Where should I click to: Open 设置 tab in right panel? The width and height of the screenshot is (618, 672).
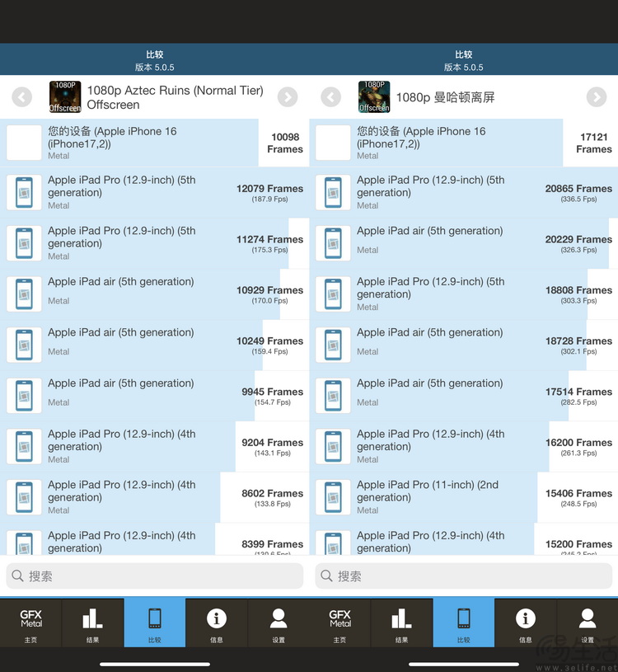coord(588,623)
